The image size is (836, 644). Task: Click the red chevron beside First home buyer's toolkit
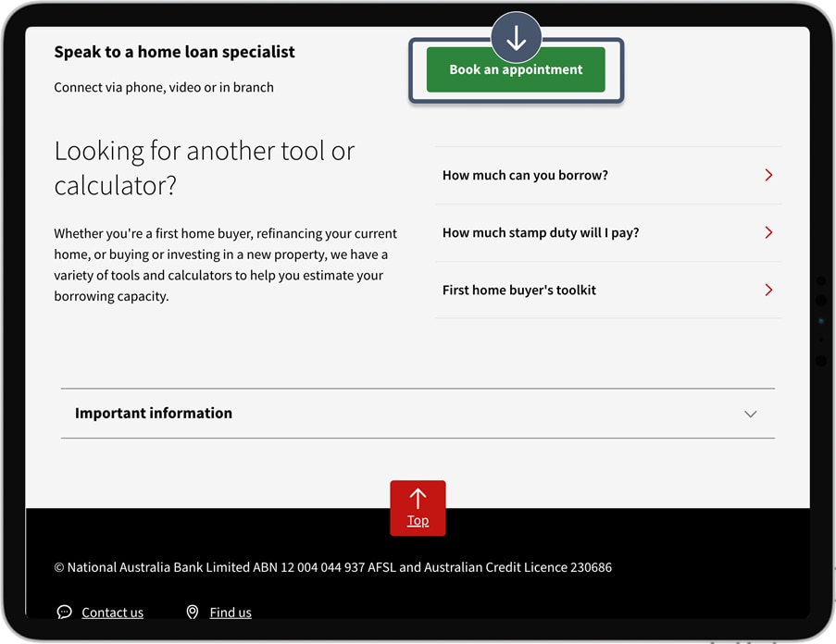768,290
